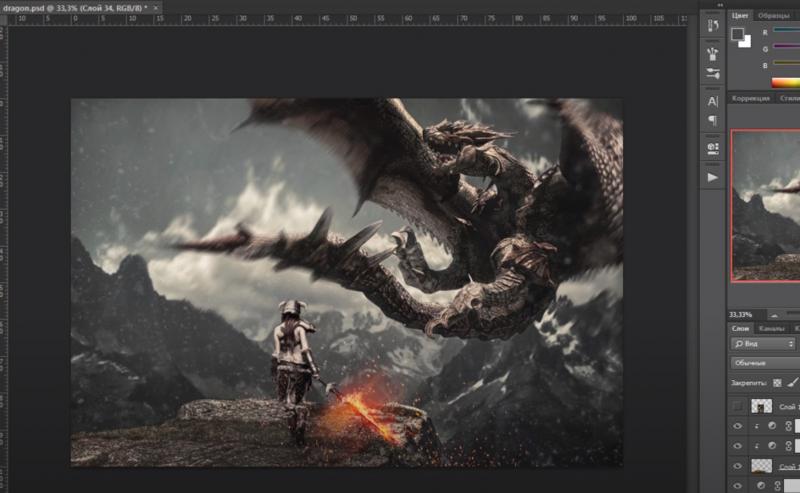Select the dragon.psd document tab
The height and width of the screenshot is (493, 800).
coord(74,8)
